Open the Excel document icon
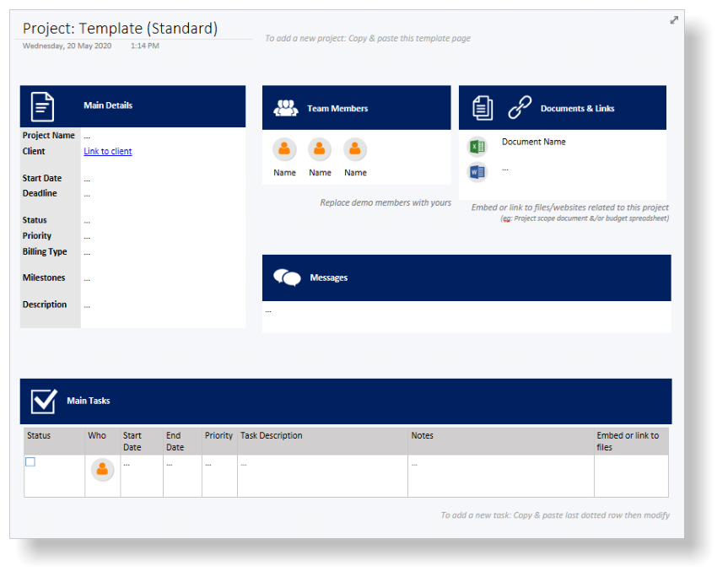 pos(477,147)
